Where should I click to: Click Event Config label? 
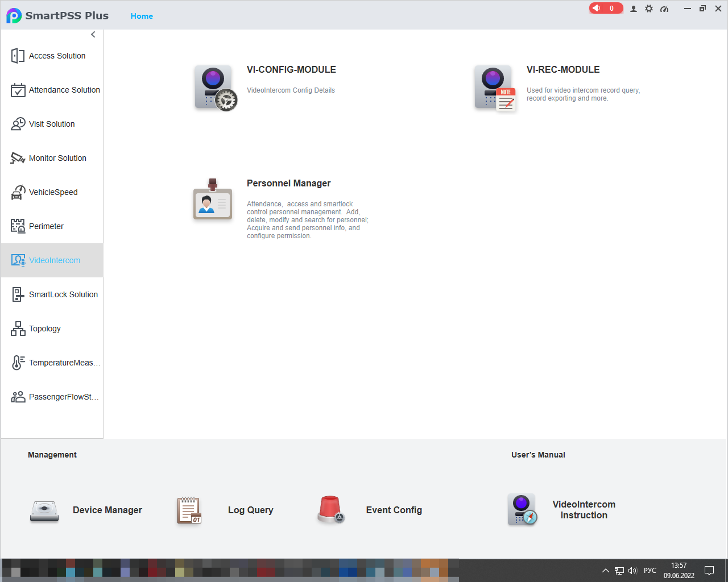394,510
